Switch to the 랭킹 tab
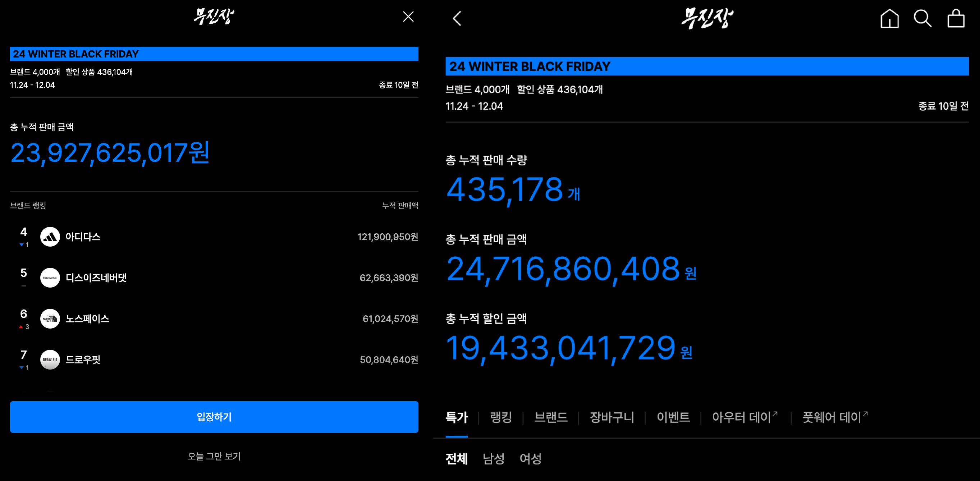 point(501,417)
